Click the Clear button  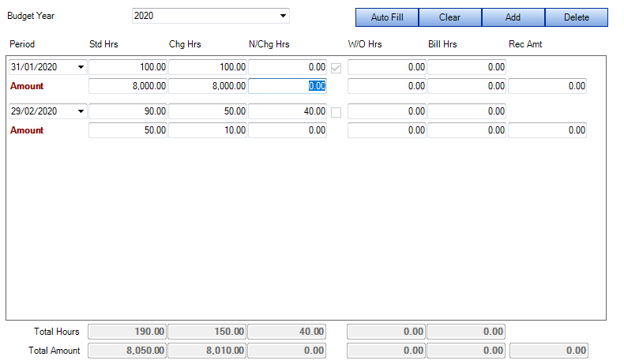click(449, 17)
